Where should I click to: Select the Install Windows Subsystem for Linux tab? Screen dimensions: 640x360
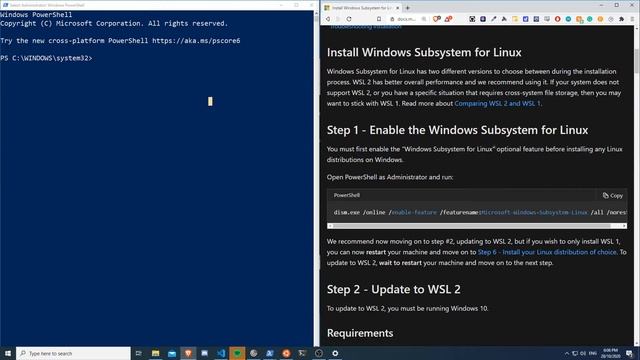pos(362,8)
